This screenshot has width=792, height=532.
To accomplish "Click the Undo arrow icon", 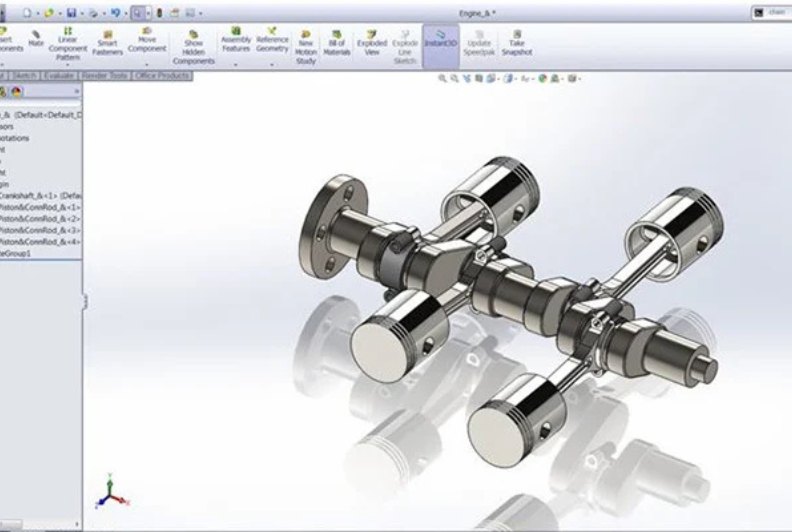I will click(116, 13).
